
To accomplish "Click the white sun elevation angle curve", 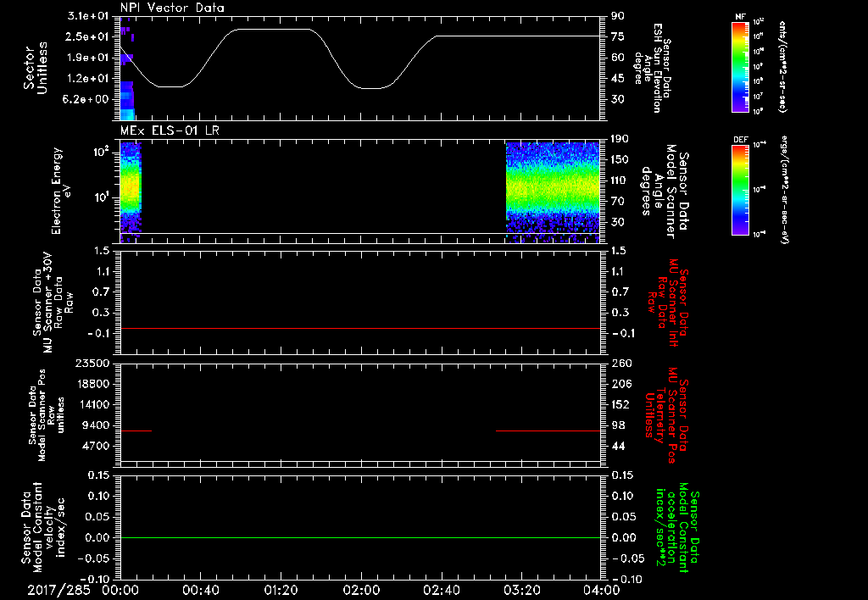I will coord(359,58).
